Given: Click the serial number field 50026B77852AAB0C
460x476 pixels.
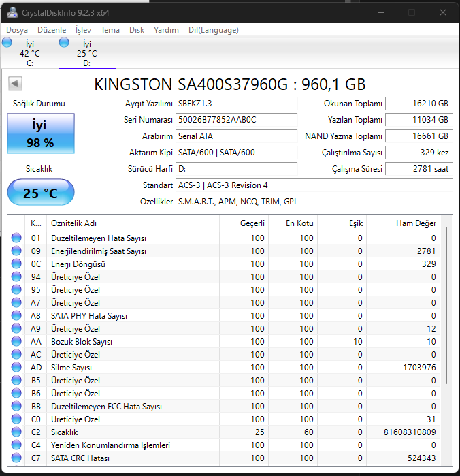Looking at the screenshot, I should (x=236, y=120).
